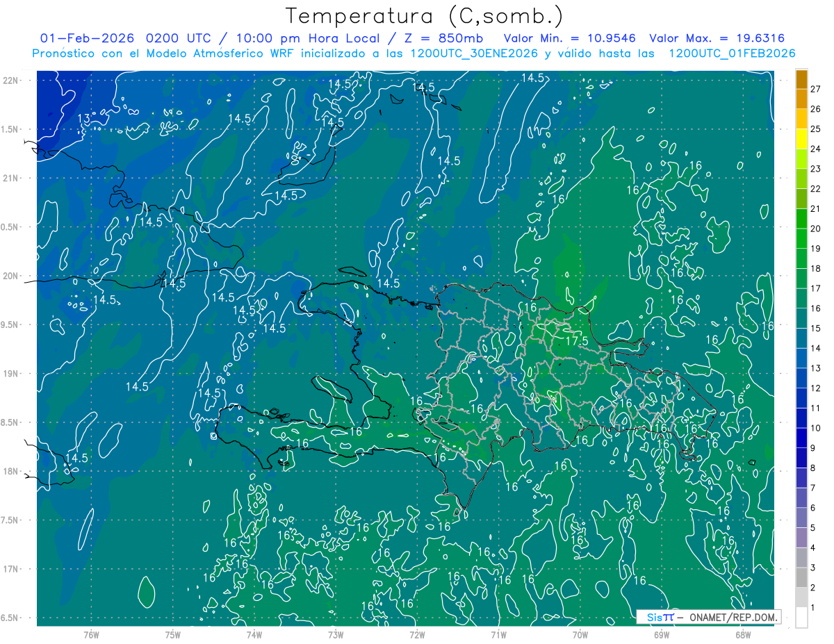
Task: Click the color legend value "20"
Action: click(815, 229)
